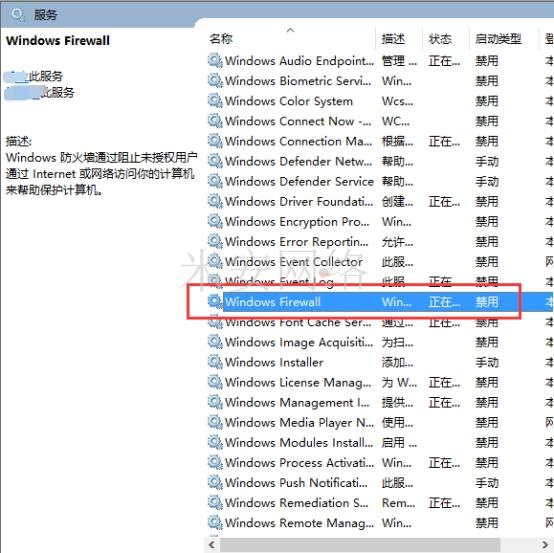
Task: Select the Windows Media Player Network row
Action: tap(380, 422)
